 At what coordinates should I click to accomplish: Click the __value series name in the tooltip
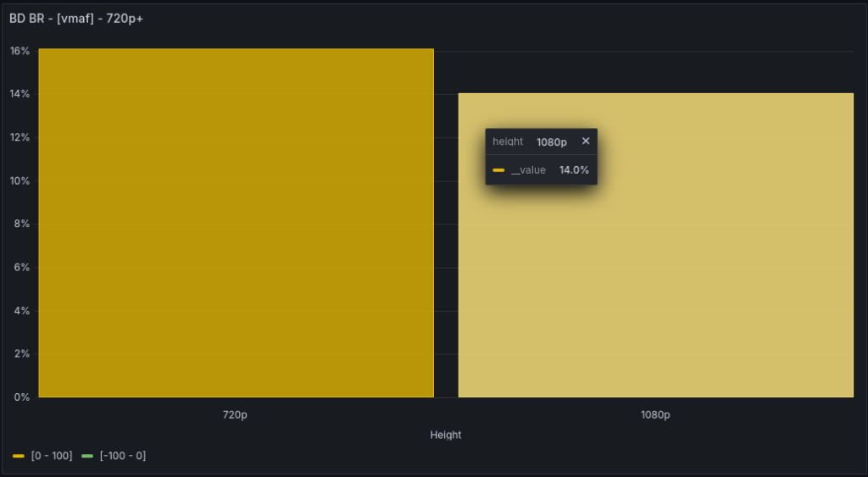(x=528, y=170)
